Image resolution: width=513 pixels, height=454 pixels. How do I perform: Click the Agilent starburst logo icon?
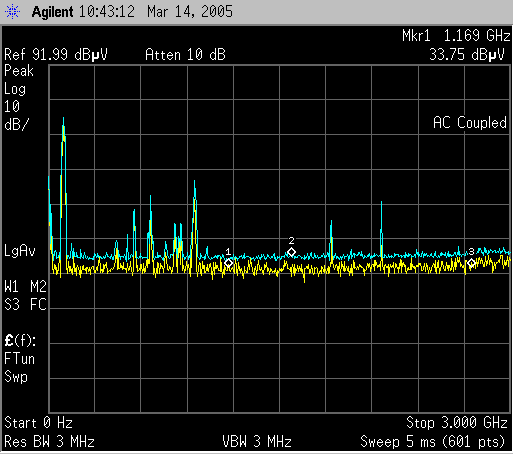[12, 12]
